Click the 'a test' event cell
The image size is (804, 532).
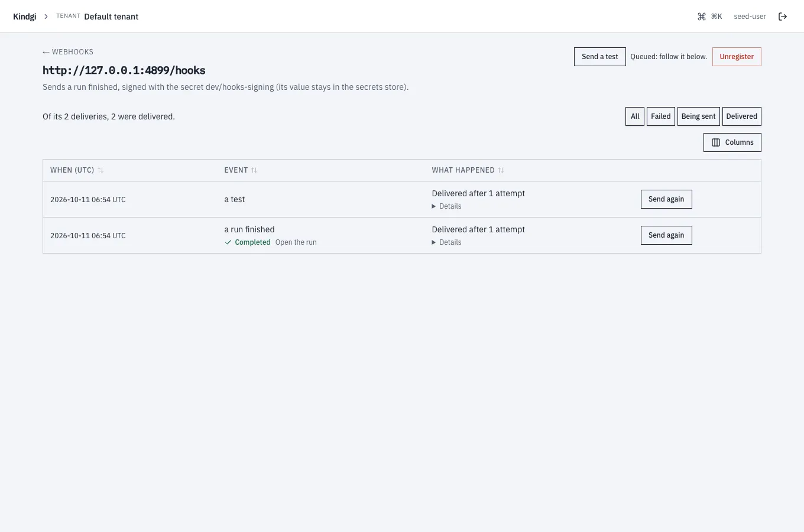(235, 200)
